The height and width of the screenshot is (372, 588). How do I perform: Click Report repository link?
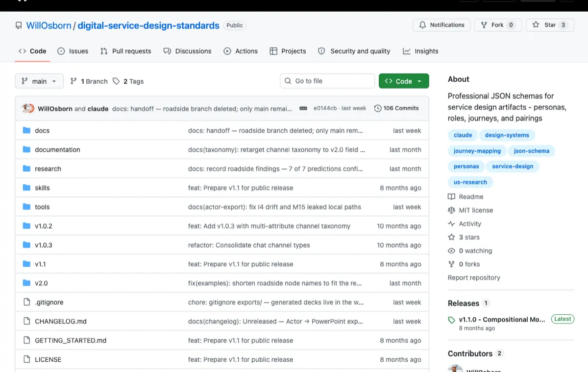pos(474,278)
